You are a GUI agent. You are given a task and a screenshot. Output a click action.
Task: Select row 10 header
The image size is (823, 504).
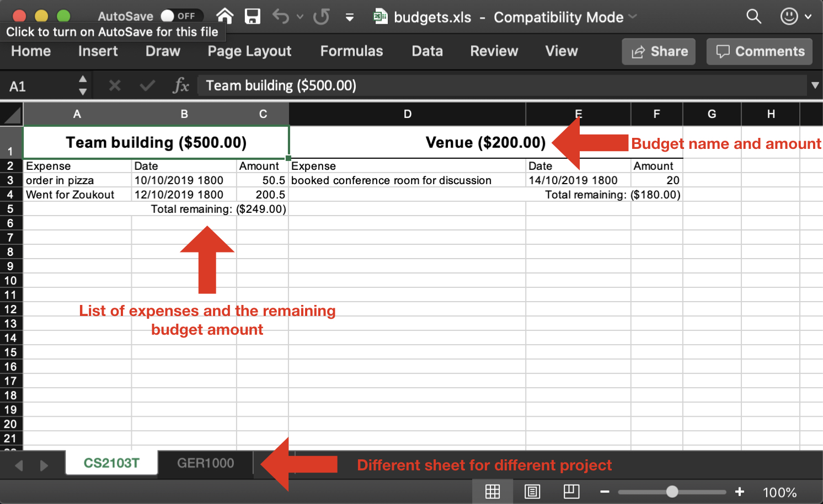pyautogui.click(x=10, y=281)
